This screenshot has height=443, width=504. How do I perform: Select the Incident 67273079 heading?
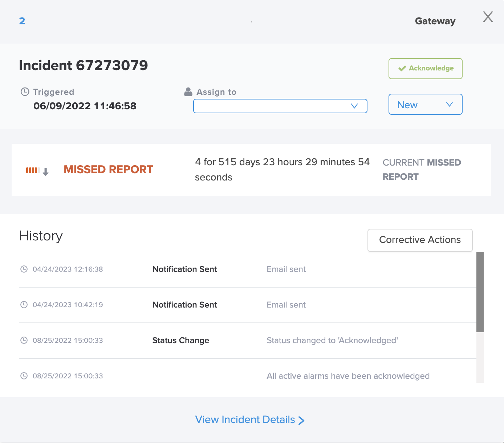84,65
